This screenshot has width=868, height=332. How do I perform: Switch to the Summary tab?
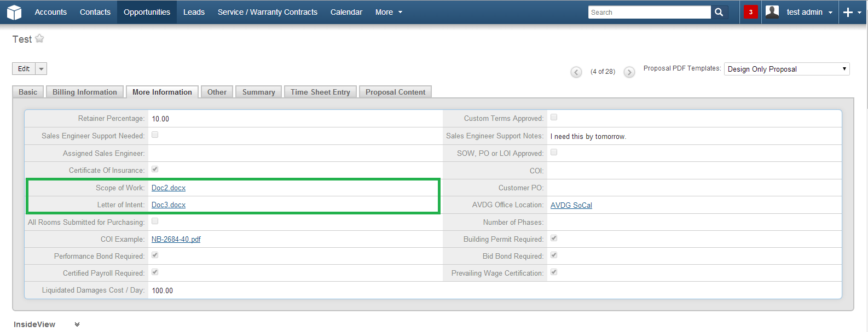(259, 92)
